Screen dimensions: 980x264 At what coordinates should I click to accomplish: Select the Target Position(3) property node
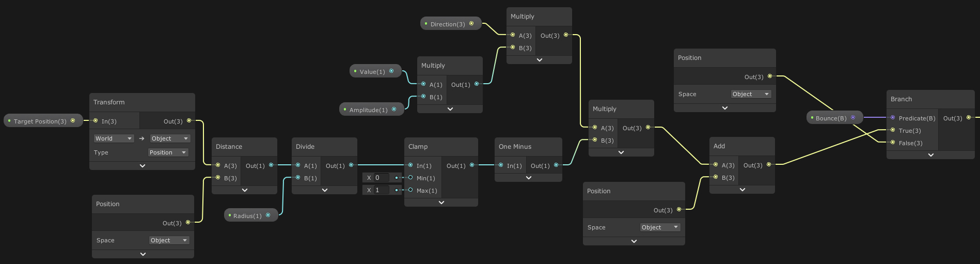coord(43,121)
